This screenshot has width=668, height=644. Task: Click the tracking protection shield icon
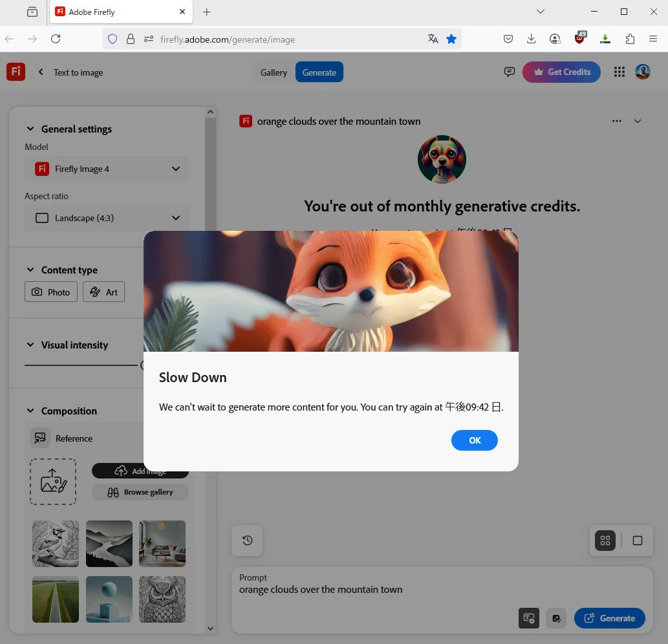113,39
